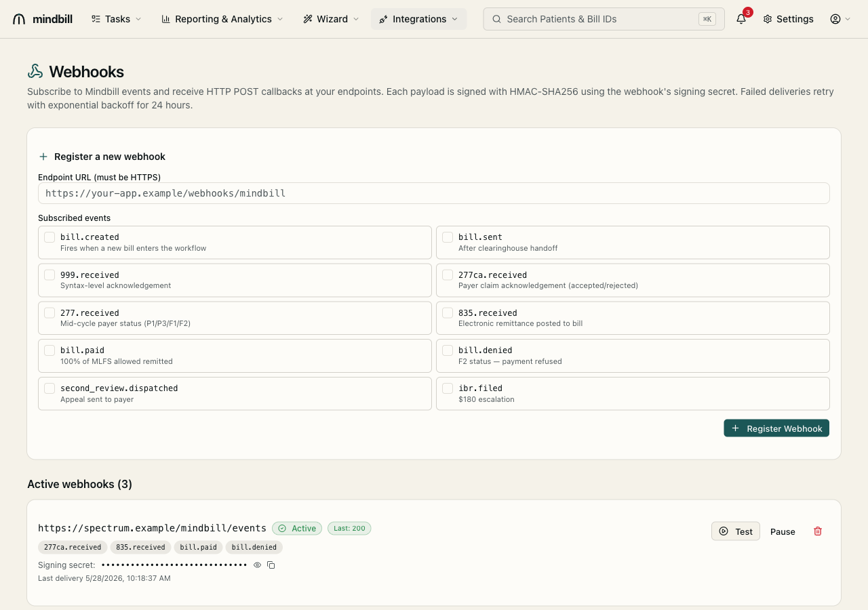Viewport: 868px width, 610px height.
Task: Click Register Webhook button
Action: [776, 428]
